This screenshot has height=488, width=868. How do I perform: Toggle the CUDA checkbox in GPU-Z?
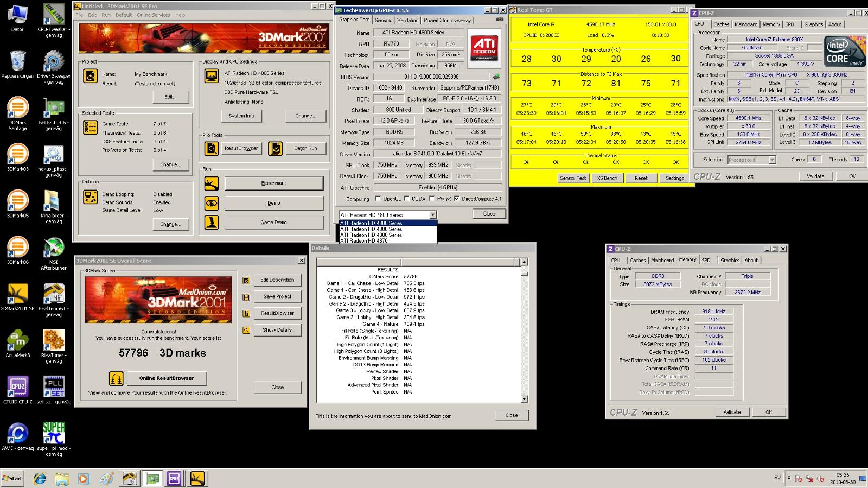[406, 199]
